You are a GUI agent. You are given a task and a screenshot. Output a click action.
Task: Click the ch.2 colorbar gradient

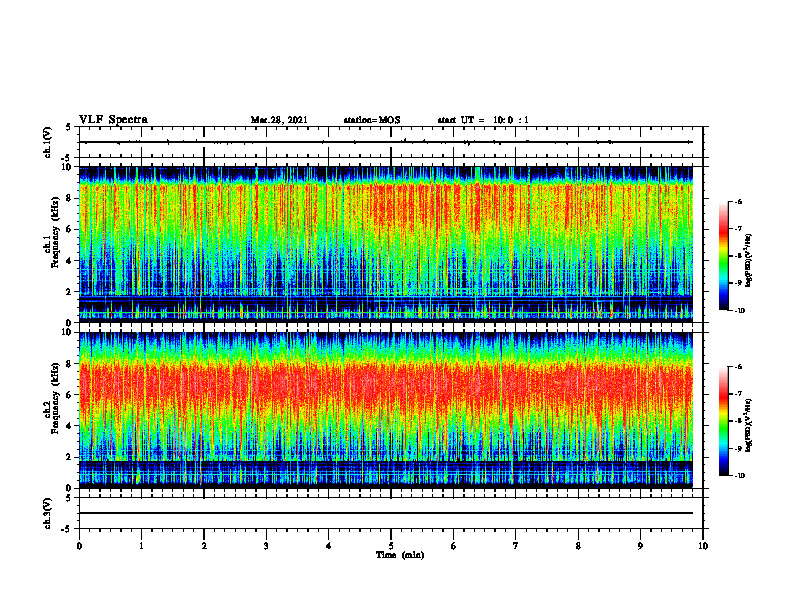(x=724, y=421)
